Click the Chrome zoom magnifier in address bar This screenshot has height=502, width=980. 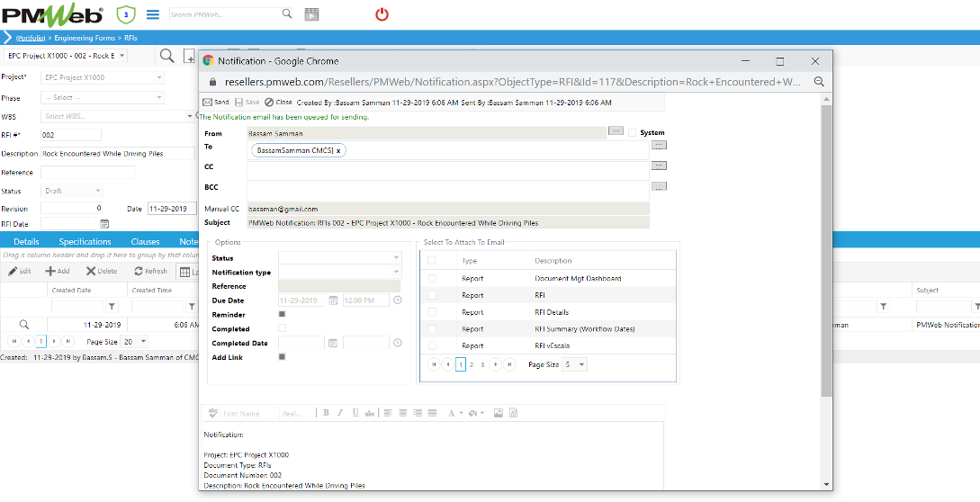(x=819, y=82)
